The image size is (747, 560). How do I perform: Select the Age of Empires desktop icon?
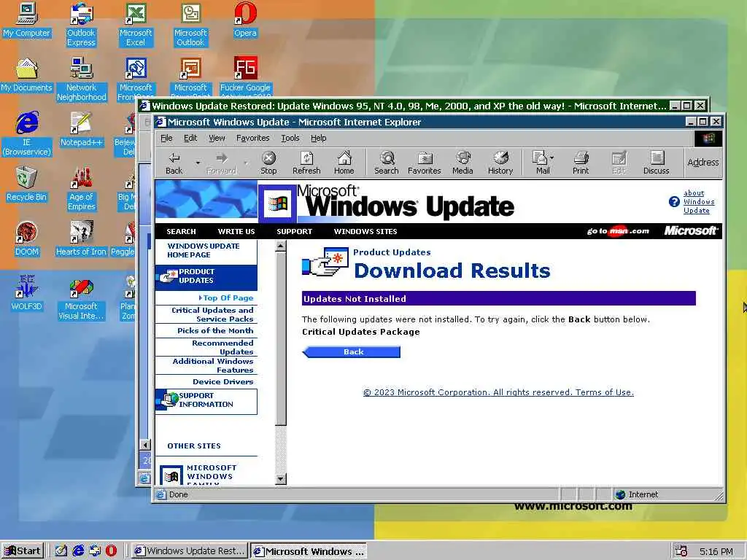(x=82, y=189)
